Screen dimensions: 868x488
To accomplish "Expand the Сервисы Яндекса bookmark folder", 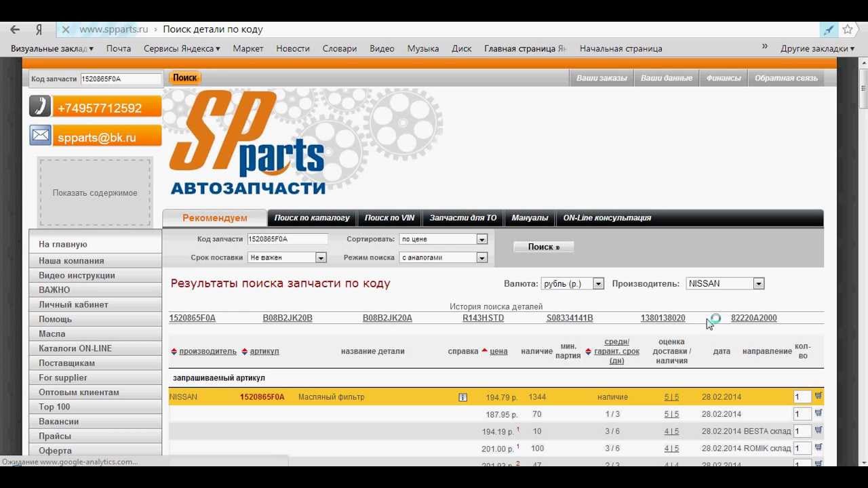I will [x=182, y=49].
